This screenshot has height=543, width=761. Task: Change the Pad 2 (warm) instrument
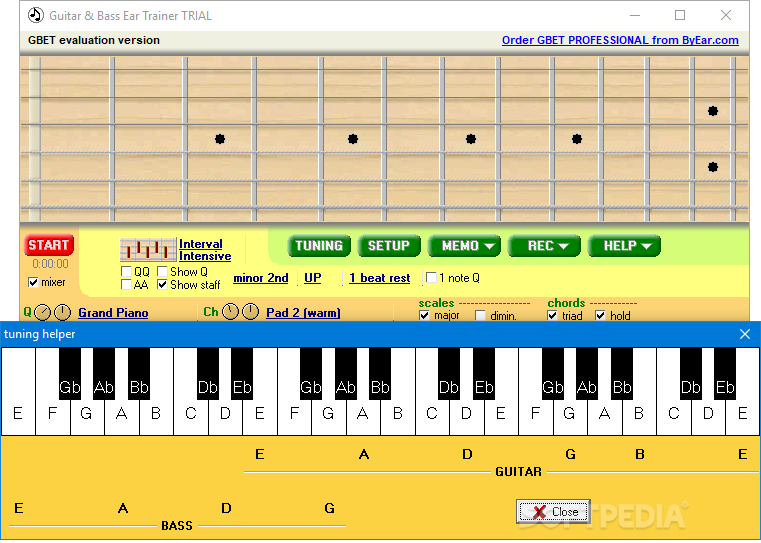coord(303,313)
